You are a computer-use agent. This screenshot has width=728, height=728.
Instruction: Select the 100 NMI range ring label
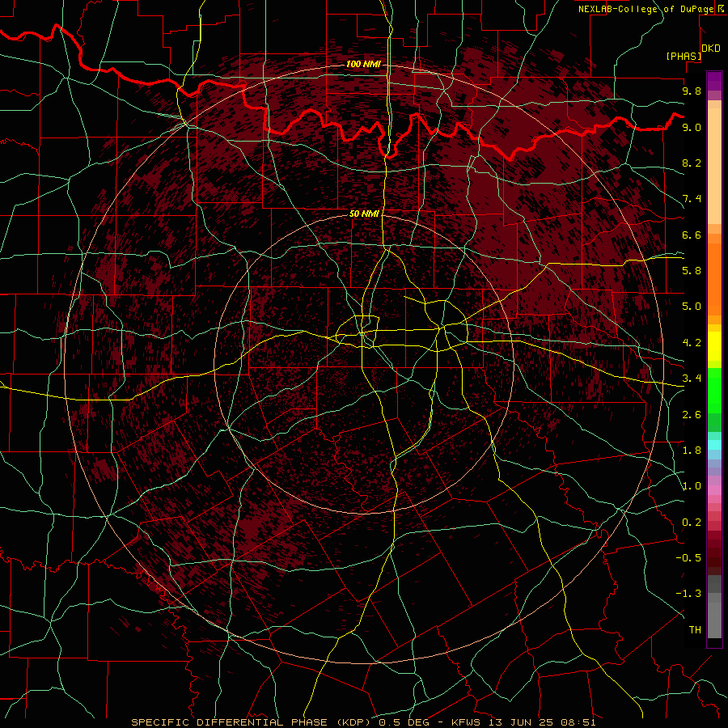[363, 64]
